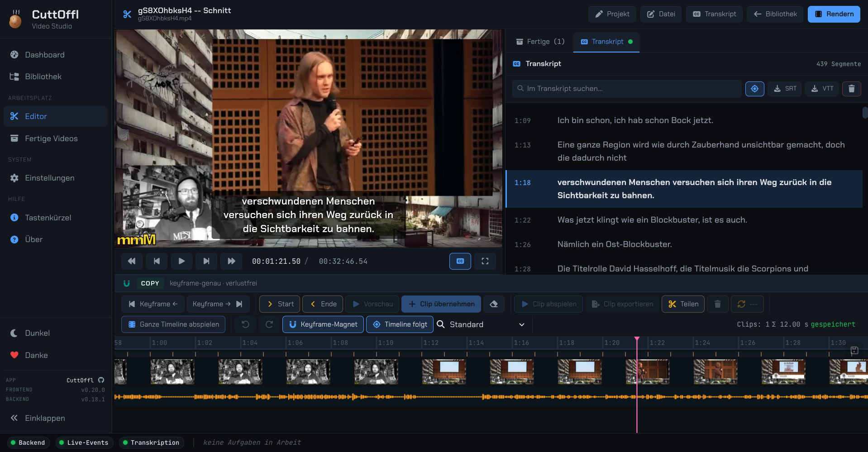
Task: Open Einstellungen settings
Action: 55,178
